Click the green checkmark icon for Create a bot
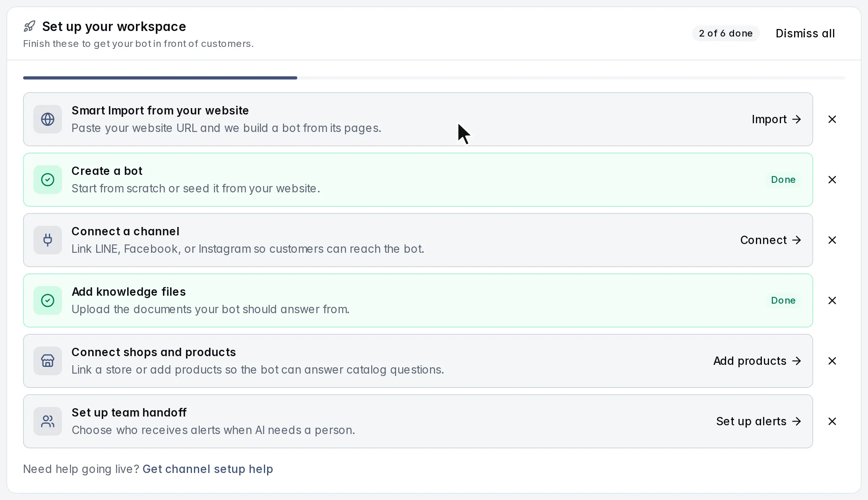 pyautogui.click(x=48, y=180)
